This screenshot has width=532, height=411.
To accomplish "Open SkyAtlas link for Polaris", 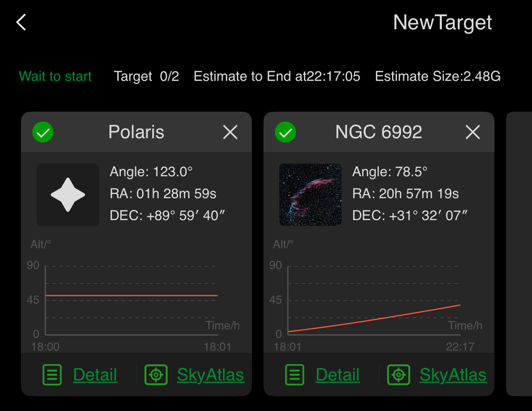I will (211, 375).
